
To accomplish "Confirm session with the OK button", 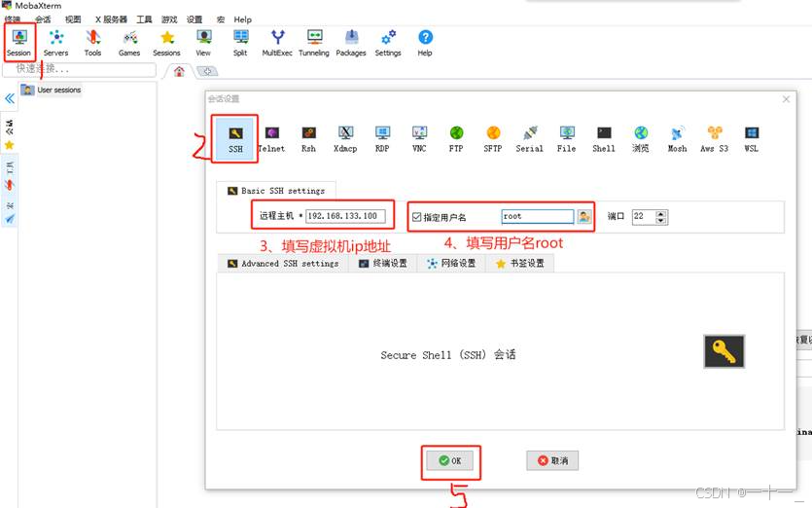I will pos(449,460).
